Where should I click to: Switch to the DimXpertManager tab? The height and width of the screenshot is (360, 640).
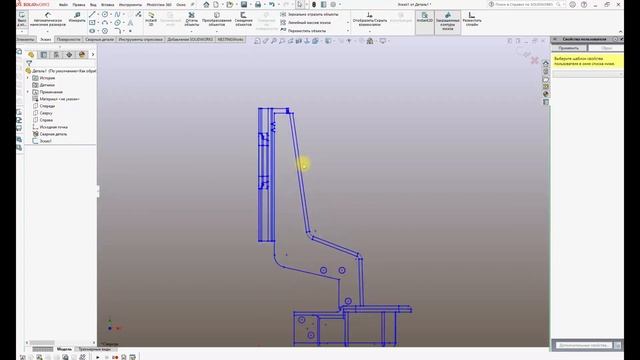[x=69, y=54]
